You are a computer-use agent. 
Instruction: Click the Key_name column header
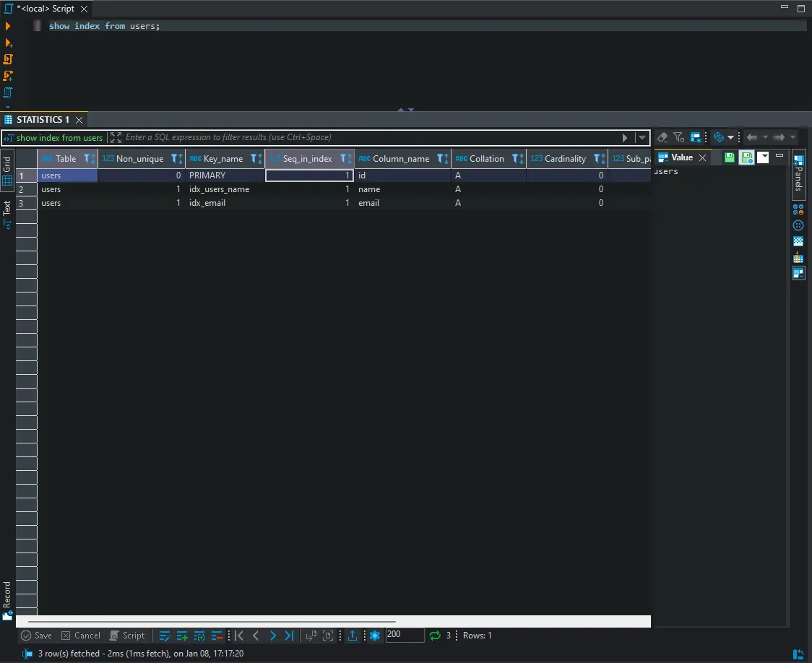click(x=223, y=159)
